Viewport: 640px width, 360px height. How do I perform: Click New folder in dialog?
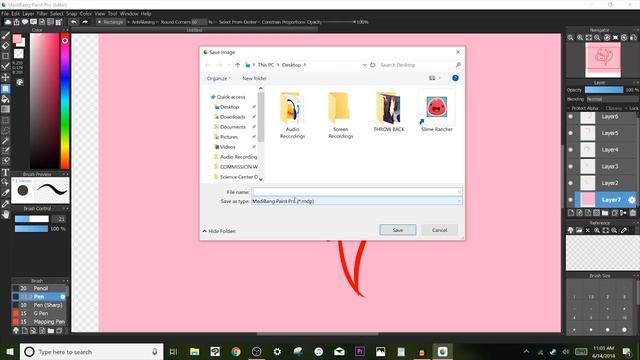click(x=254, y=78)
